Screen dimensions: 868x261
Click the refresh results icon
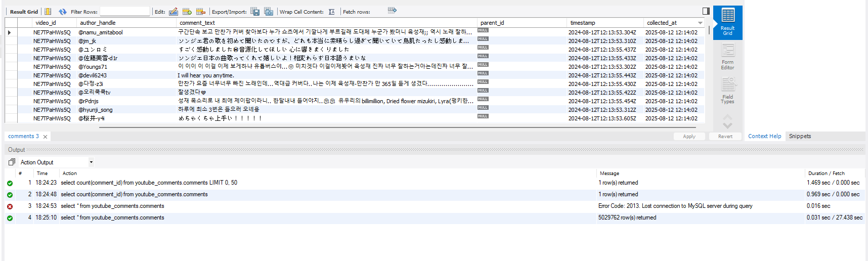pyautogui.click(x=62, y=12)
